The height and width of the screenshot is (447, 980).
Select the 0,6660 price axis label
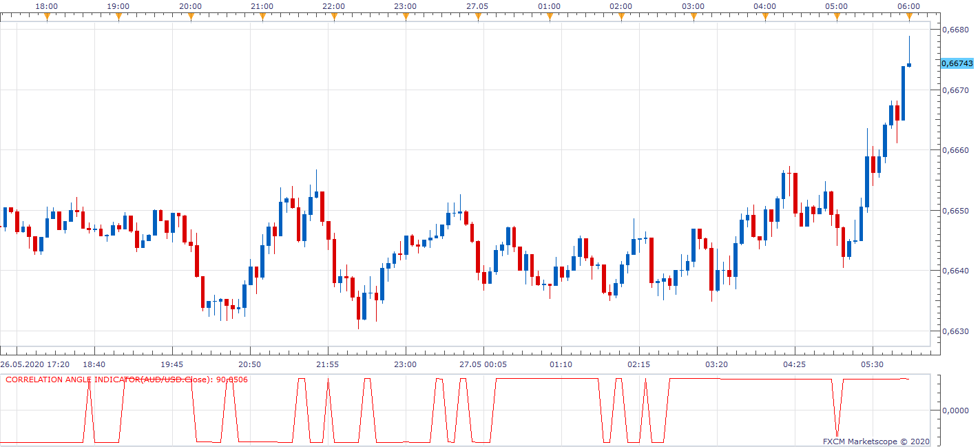pyautogui.click(x=955, y=150)
